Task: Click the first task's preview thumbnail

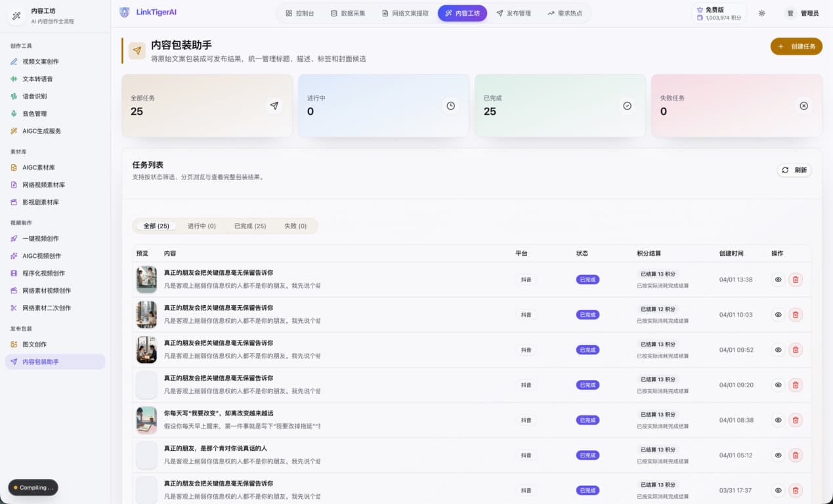Action: point(146,280)
